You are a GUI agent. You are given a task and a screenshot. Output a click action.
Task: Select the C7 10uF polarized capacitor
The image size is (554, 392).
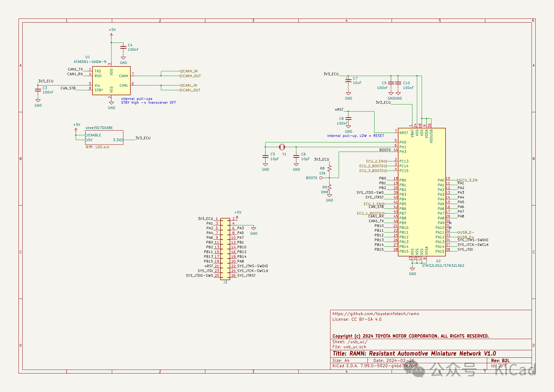(348, 81)
